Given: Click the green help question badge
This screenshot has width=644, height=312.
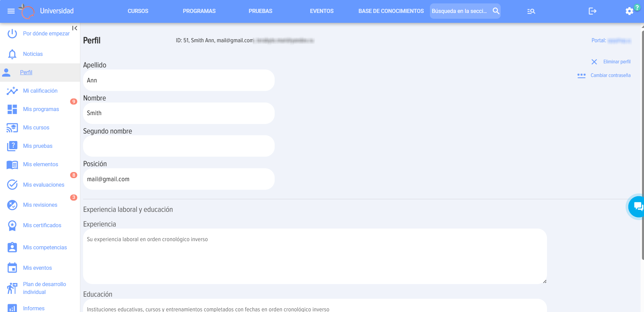Looking at the screenshot, I should click(637, 7).
